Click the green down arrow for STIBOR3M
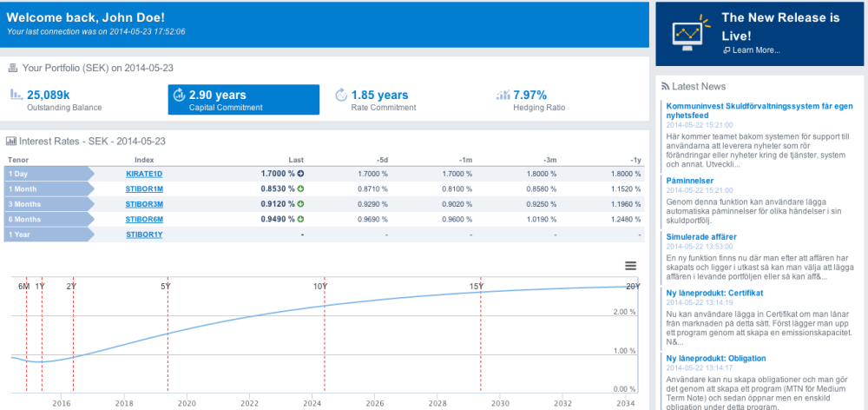The width and height of the screenshot is (868, 410). [x=301, y=204]
